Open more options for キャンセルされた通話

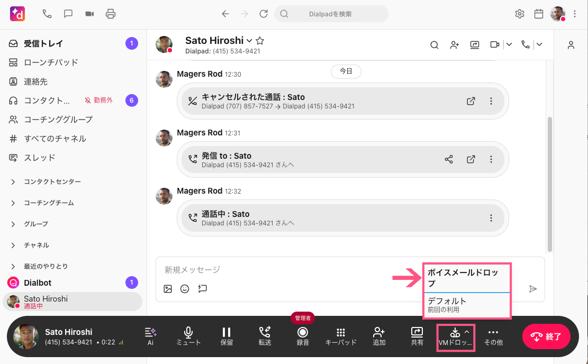[491, 101]
